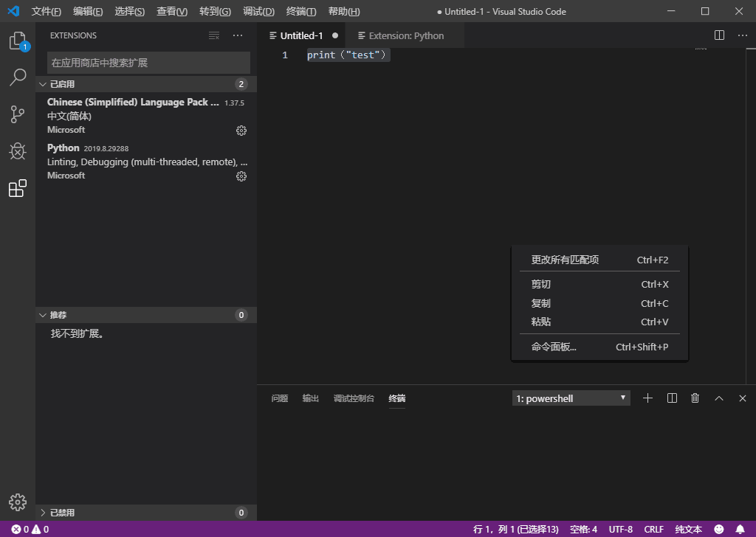Click errors and warnings count in status bar

click(x=30, y=530)
